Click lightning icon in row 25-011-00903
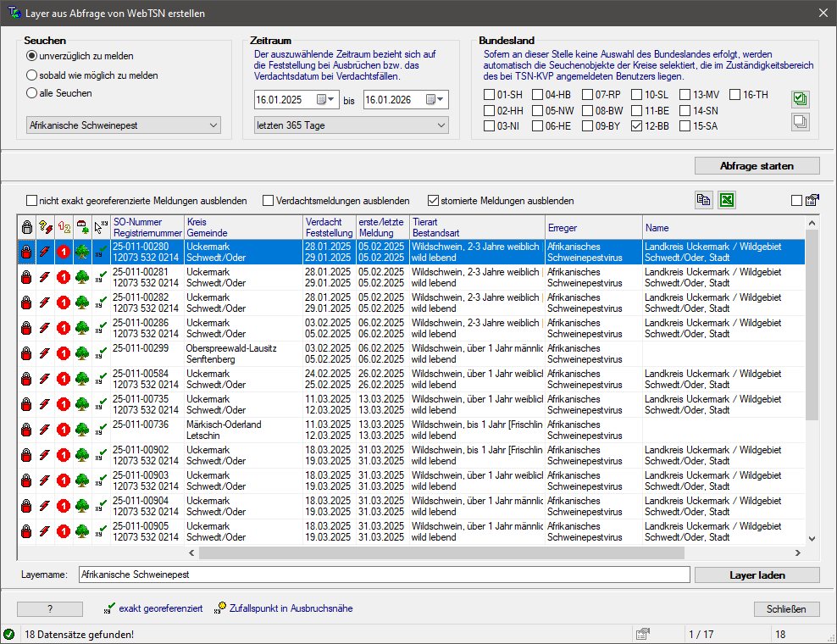The width and height of the screenshot is (837, 644). click(45, 480)
